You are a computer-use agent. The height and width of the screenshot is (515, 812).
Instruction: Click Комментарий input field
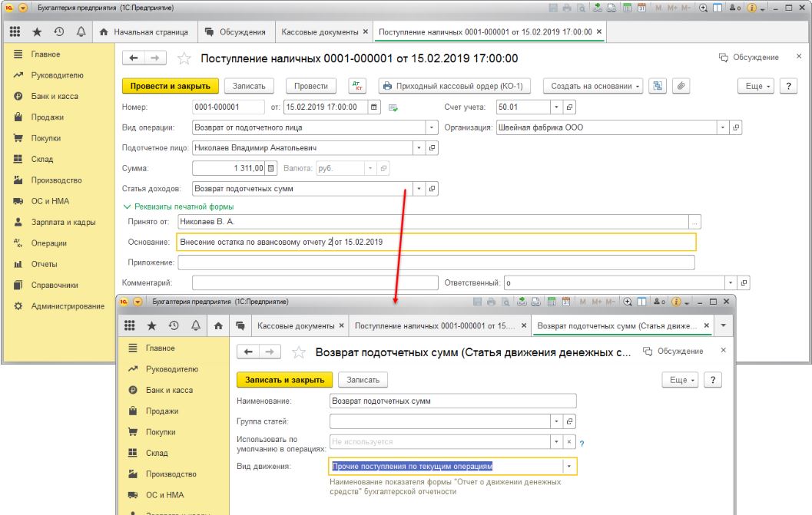[x=315, y=282]
